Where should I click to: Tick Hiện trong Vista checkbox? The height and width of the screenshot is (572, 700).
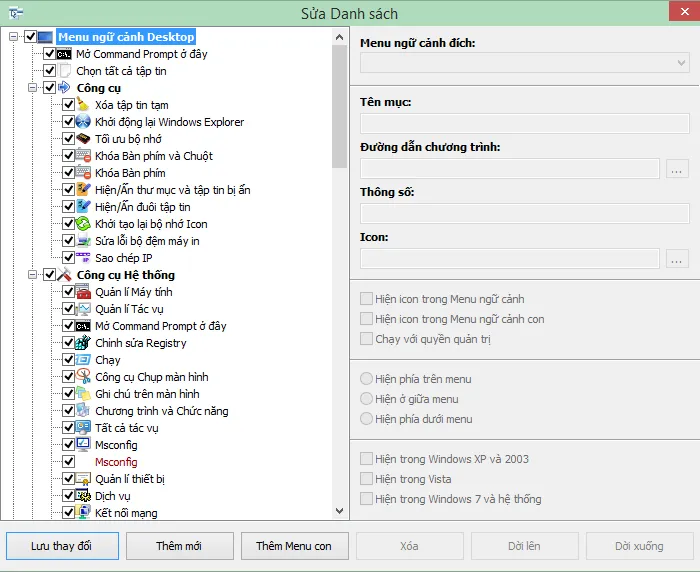point(367,479)
